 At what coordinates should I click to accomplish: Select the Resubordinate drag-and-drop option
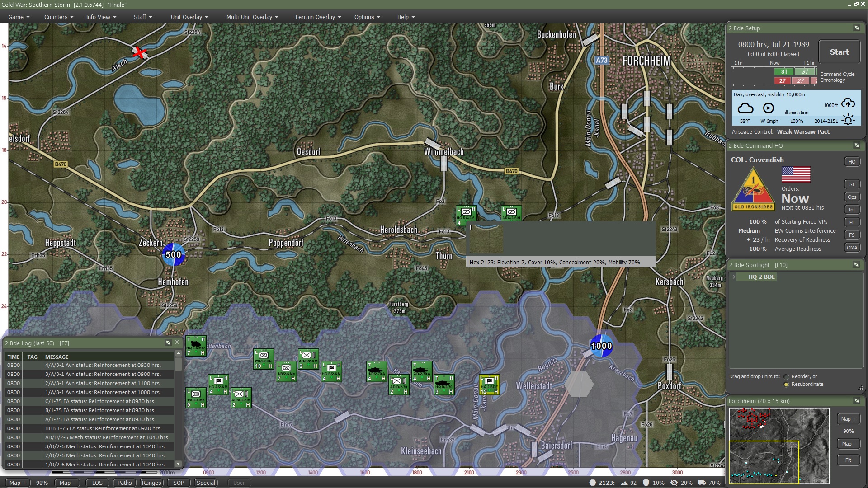tap(787, 385)
